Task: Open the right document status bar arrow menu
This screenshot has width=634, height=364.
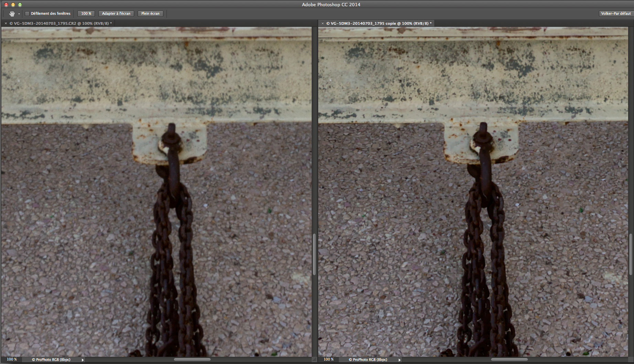Action: point(399,360)
